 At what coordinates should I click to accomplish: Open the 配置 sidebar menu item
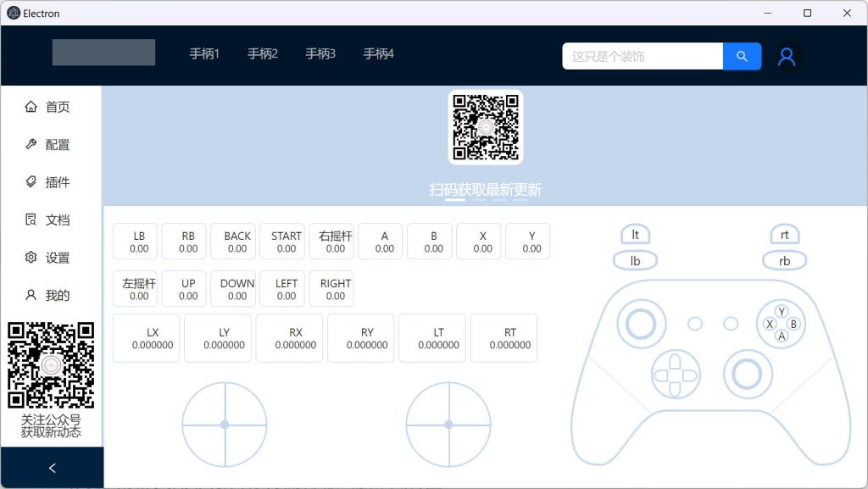[51, 144]
